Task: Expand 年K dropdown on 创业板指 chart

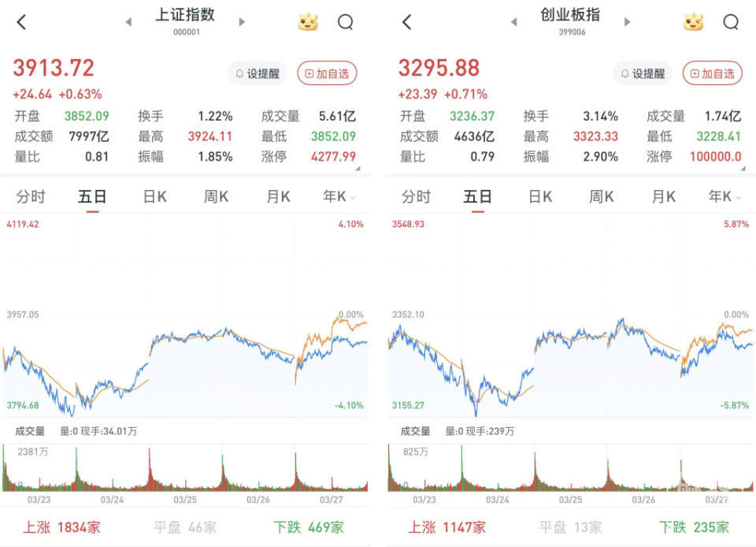Action: coord(724,197)
